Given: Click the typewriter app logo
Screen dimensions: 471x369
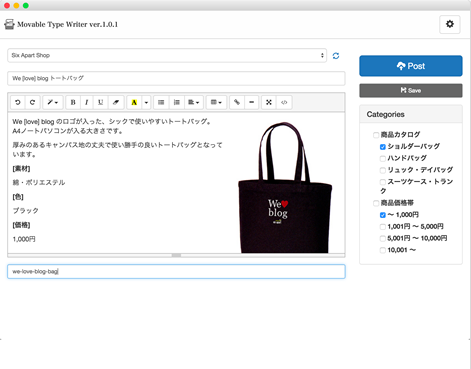Looking at the screenshot, I should point(9,24).
